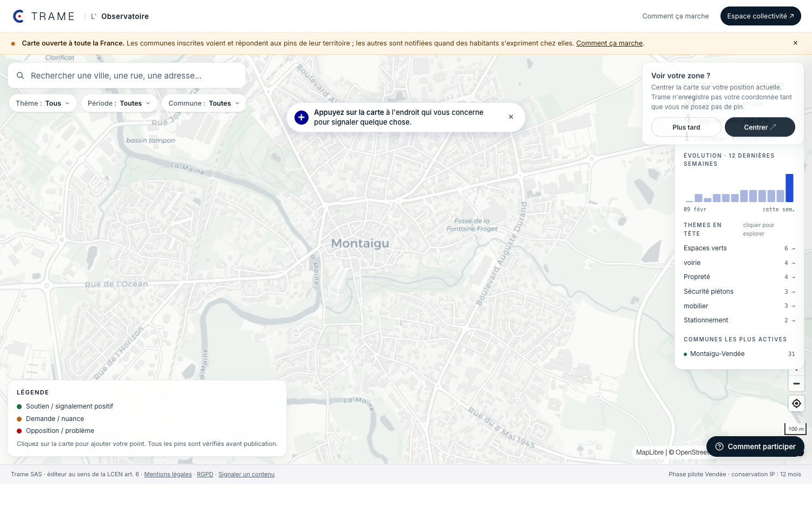The width and height of the screenshot is (812, 531).
Task: Open Espaces verts theme arrow
Action: [793, 249]
